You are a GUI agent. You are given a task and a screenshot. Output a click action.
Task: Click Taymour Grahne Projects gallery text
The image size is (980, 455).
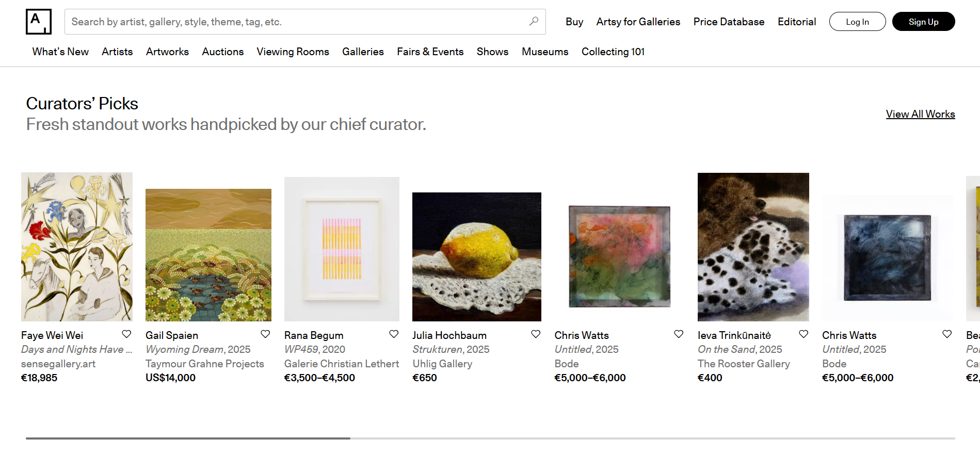click(205, 364)
